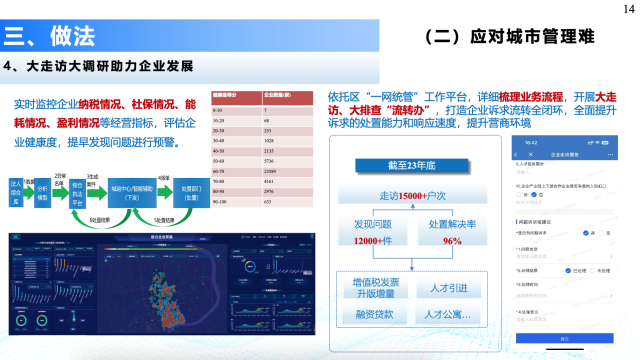
Task: Click the 融资贷款 box
Action: tap(374, 314)
